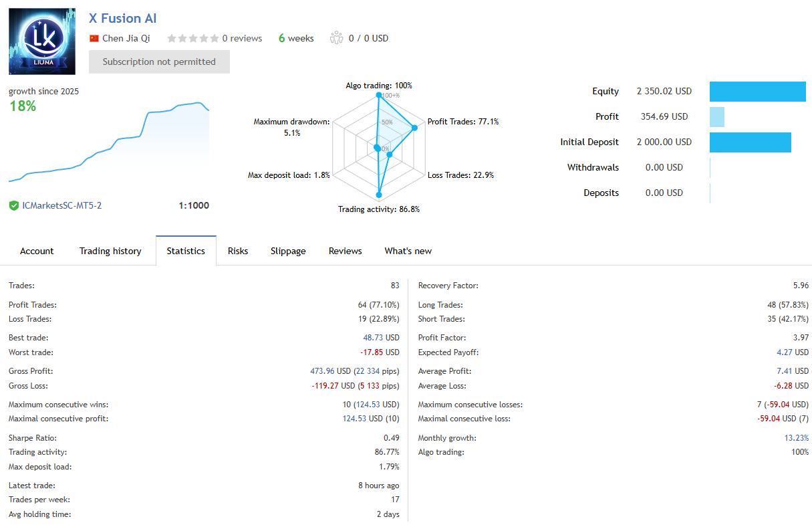Open the What's new tab
The width and height of the screenshot is (812, 525).
coord(408,251)
